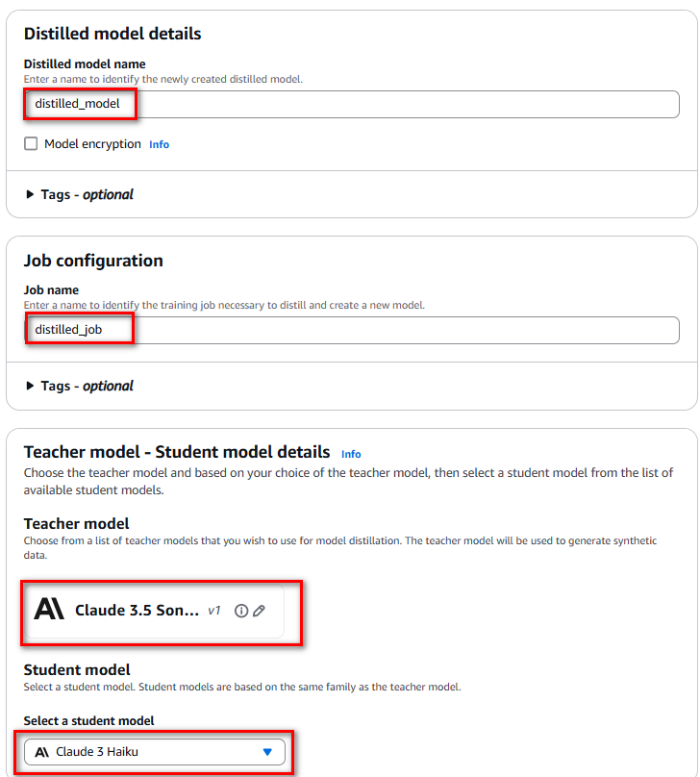Click the Anthropic logo beside Claude 3 Haiku
This screenshot has height=777, width=700.
pyautogui.click(x=42, y=752)
